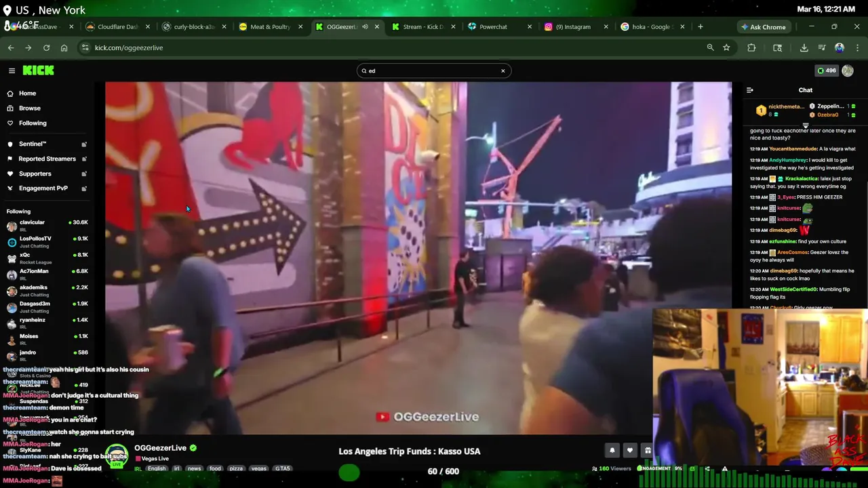Open LosPollosTV channel from Following list
Screen dimensions: 868x488
pyautogui.click(x=46, y=242)
